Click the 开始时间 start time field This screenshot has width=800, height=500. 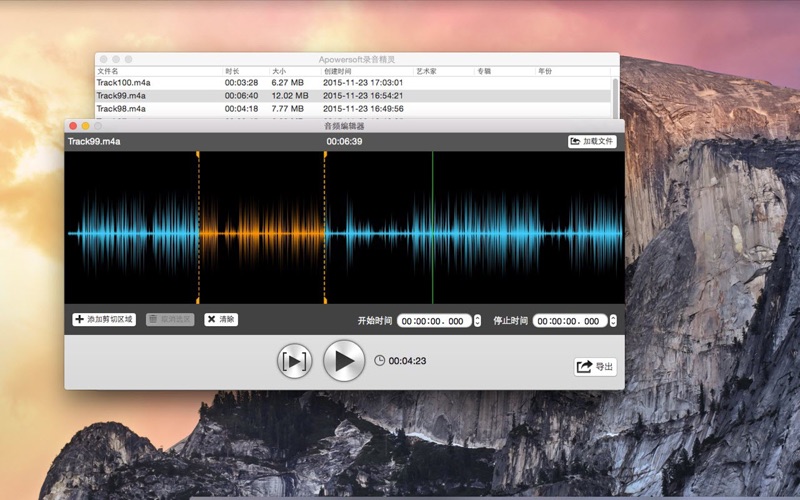[x=434, y=321]
